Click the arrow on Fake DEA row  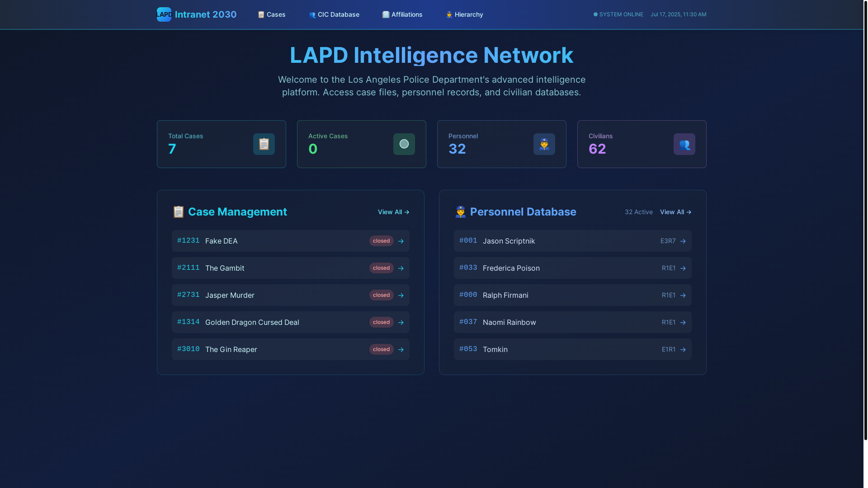401,241
